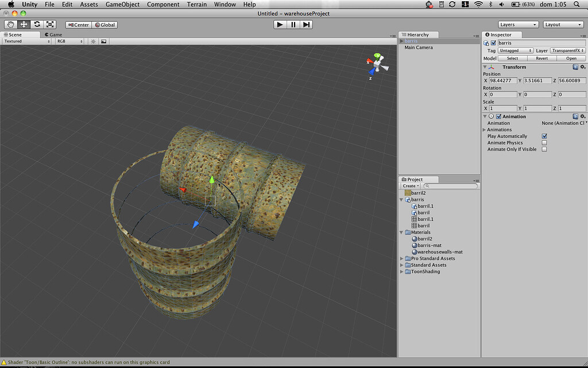Switch to the Game tab
588x368 pixels.
point(53,34)
